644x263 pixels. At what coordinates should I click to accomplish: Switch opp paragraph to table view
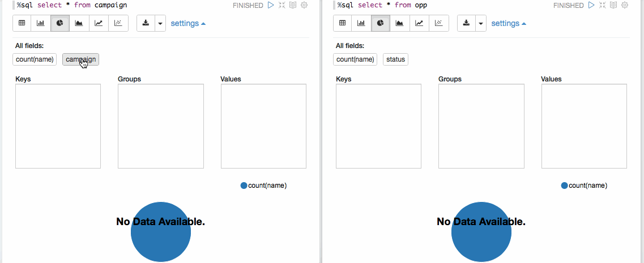[x=342, y=23]
